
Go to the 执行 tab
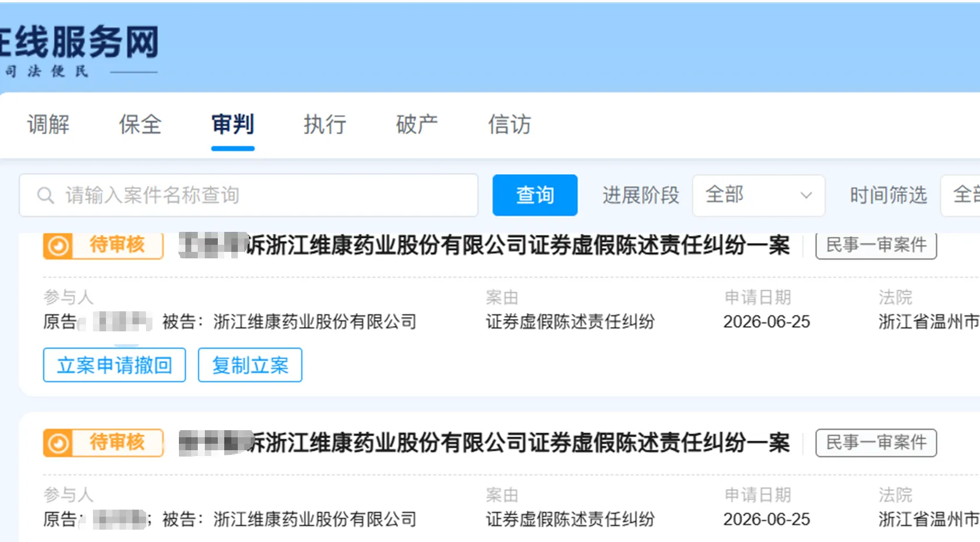click(x=325, y=125)
